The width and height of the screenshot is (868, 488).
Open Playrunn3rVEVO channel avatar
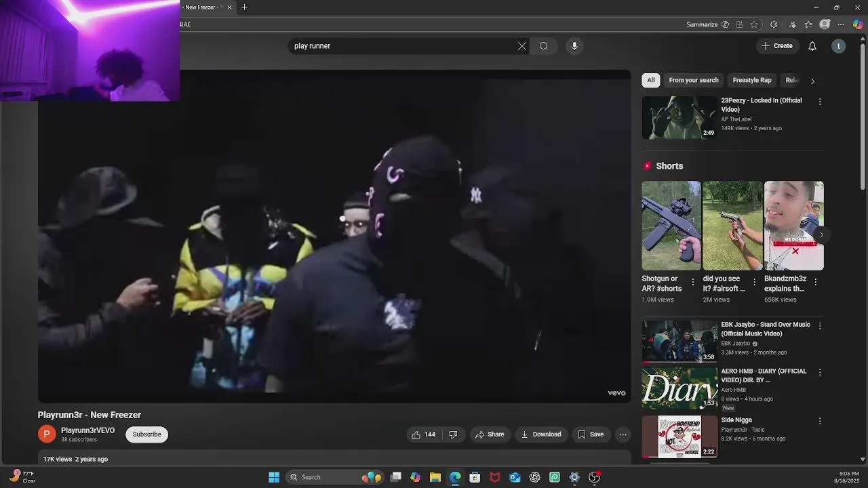[47, 434]
